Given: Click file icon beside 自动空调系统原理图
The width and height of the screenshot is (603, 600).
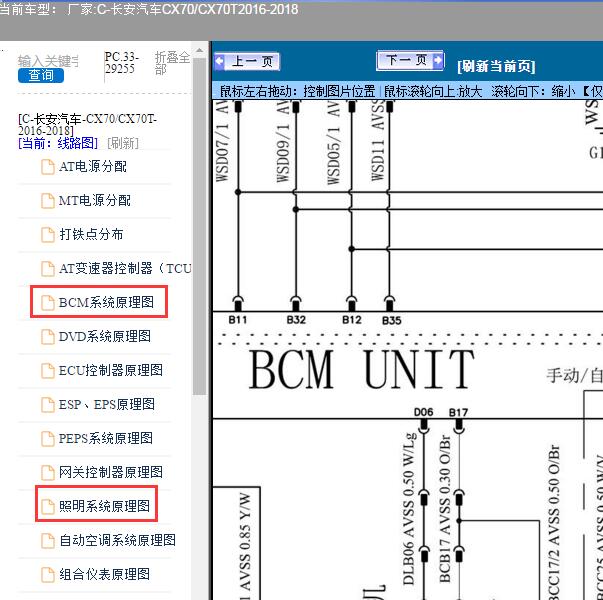Looking at the screenshot, I should click(x=48, y=540).
